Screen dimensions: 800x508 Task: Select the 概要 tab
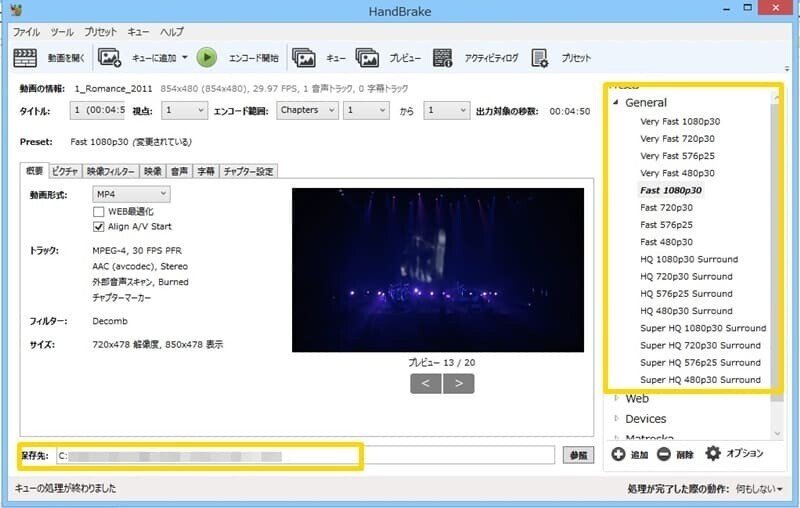tap(34, 171)
